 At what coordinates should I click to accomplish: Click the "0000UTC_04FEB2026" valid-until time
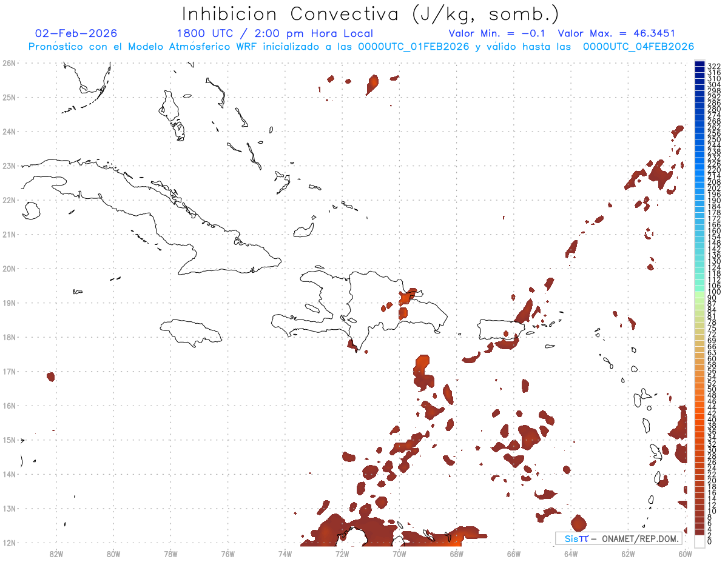[x=639, y=47]
